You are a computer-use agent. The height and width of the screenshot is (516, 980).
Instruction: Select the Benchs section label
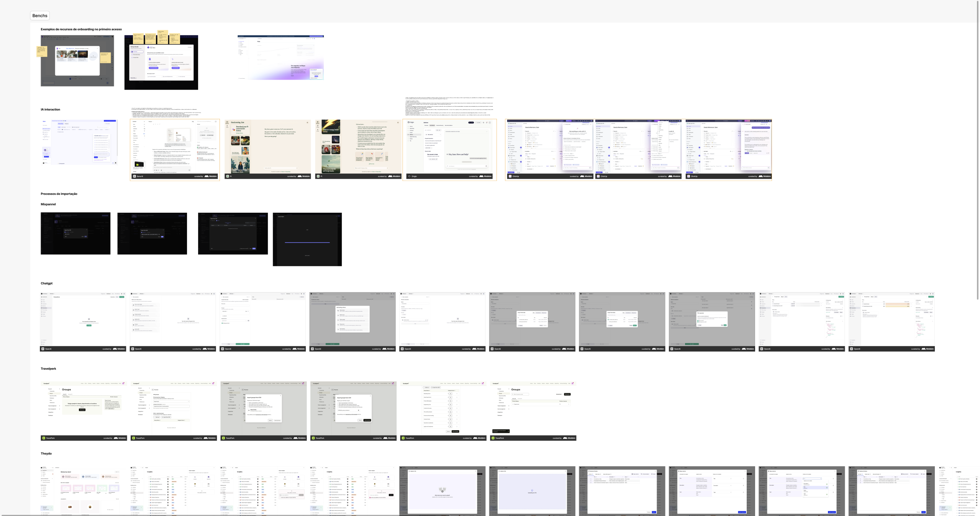click(x=40, y=16)
